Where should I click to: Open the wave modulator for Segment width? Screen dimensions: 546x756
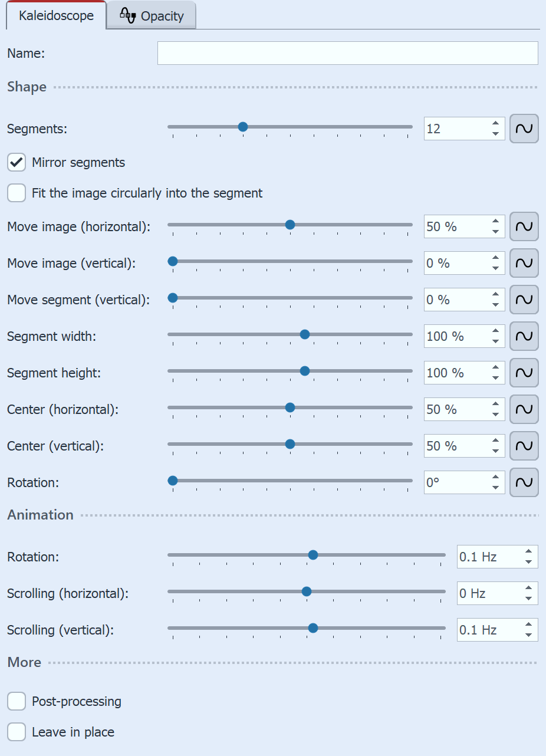coord(524,336)
